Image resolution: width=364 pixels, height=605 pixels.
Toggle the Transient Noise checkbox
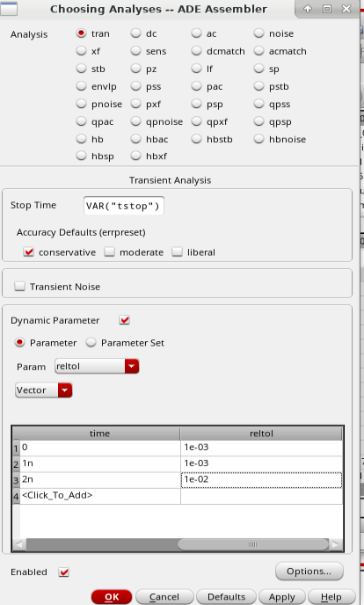[19, 287]
